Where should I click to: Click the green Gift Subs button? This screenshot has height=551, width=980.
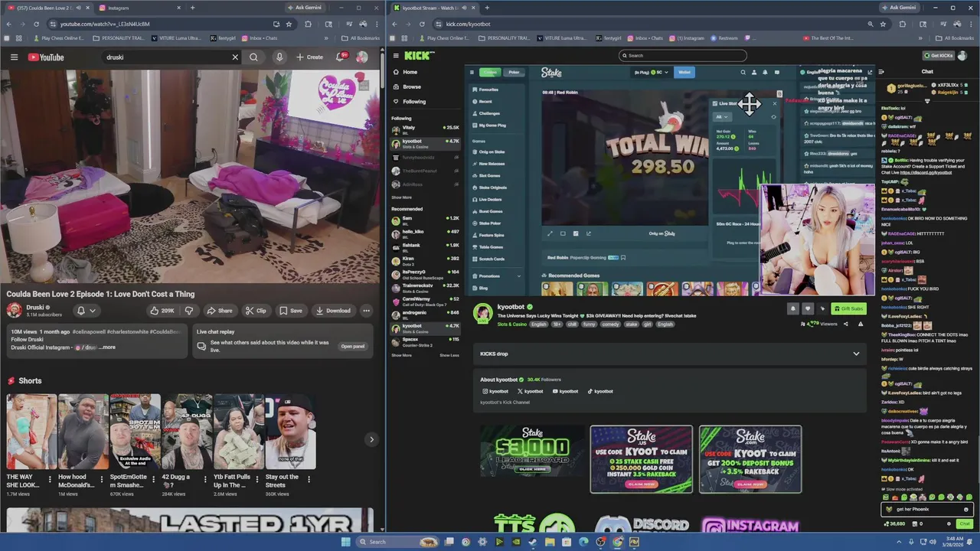pos(848,308)
